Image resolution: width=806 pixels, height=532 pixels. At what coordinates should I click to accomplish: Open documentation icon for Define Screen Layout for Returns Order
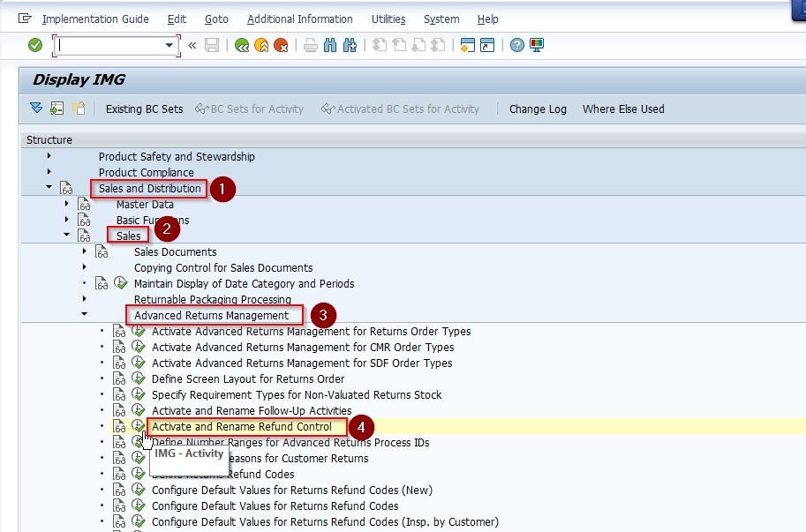[x=119, y=378]
